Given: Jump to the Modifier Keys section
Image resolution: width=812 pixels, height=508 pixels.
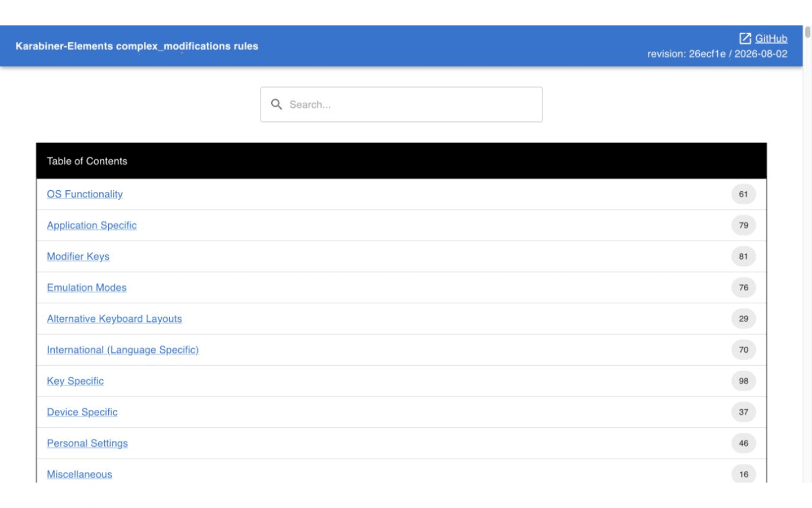Looking at the screenshot, I should [x=78, y=256].
